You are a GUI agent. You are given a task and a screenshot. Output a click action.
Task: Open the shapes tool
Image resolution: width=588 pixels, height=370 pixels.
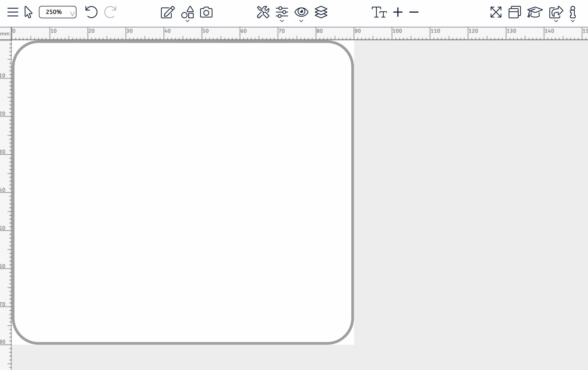[x=187, y=12]
